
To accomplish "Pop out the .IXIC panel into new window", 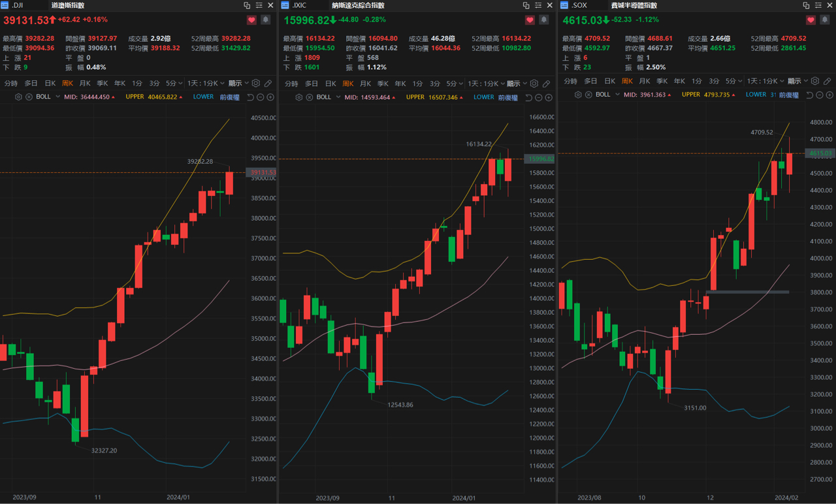I will (x=526, y=5).
